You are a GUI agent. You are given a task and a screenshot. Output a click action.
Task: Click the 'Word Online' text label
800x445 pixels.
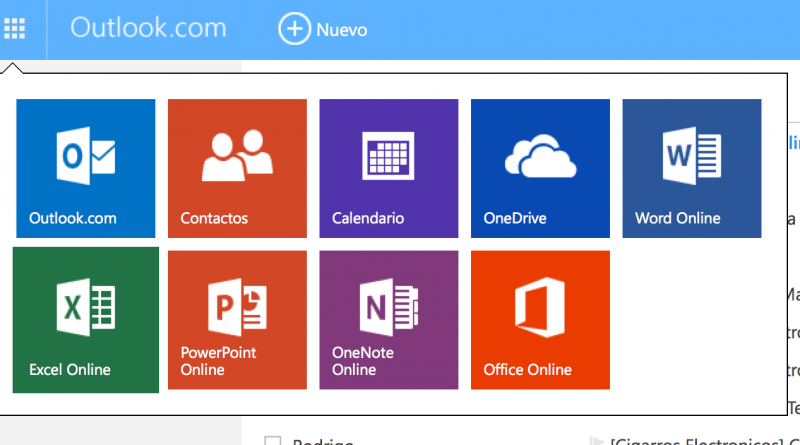[x=677, y=218]
